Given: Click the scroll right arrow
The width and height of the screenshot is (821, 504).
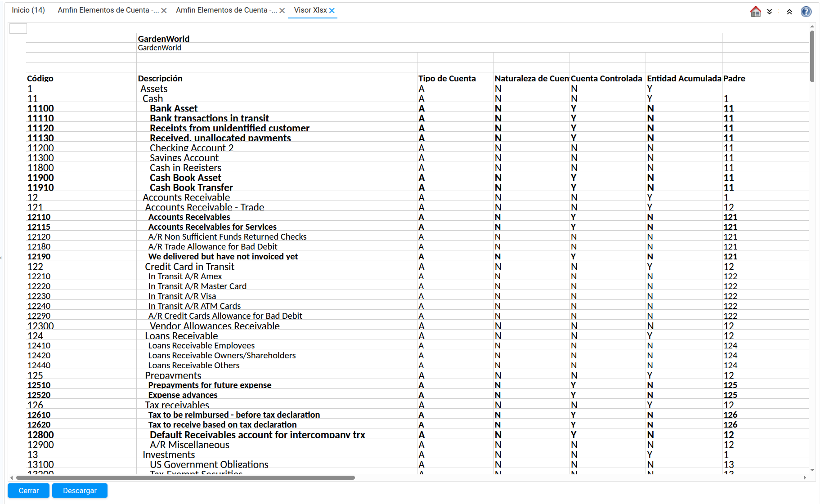Looking at the screenshot, I should pos(805,477).
